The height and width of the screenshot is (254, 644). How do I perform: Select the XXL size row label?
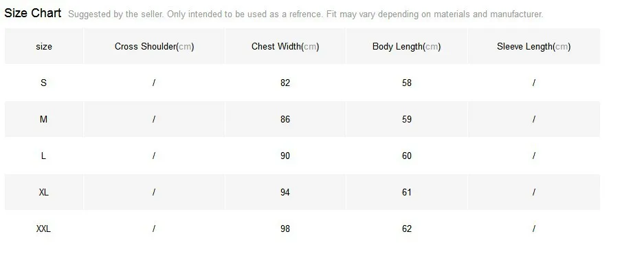coord(43,229)
